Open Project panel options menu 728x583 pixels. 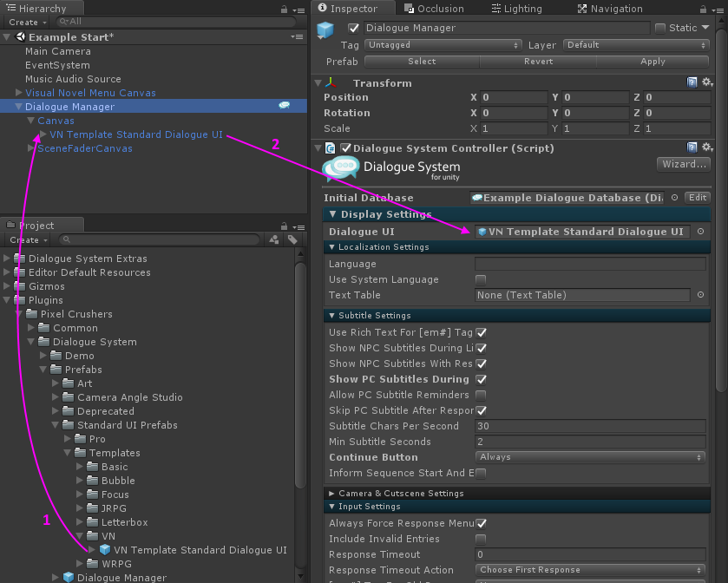pyautogui.click(x=299, y=227)
